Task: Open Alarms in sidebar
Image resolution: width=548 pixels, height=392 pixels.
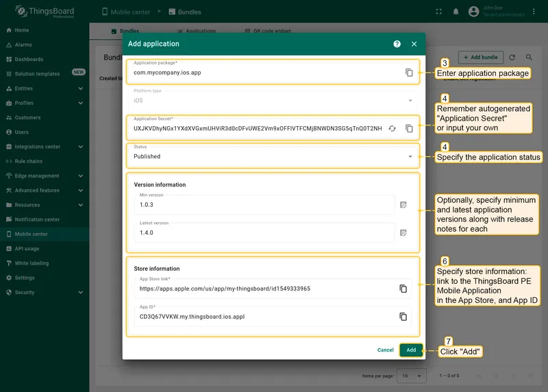Action: tap(45, 45)
